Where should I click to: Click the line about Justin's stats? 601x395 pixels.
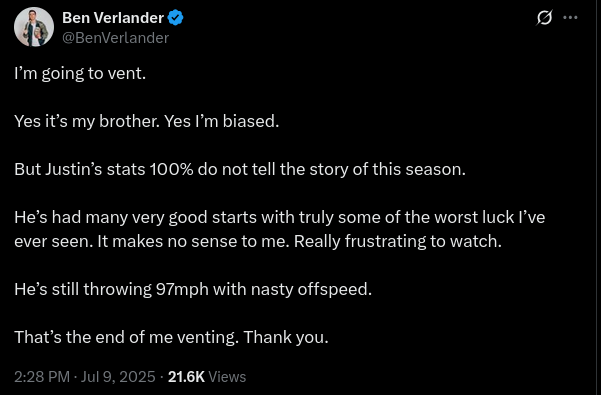pyautogui.click(x=240, y=169)
